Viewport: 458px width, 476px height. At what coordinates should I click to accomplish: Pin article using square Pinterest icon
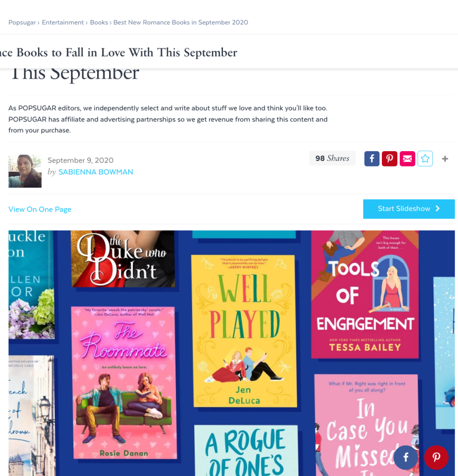(389, 159)
